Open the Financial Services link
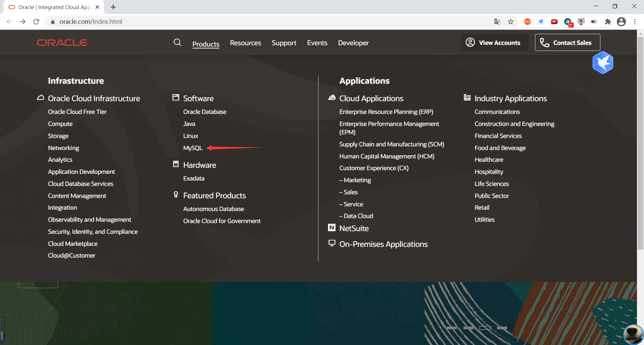Image resolution: width=644 pixels, height=345 pixels. [498, 136]
